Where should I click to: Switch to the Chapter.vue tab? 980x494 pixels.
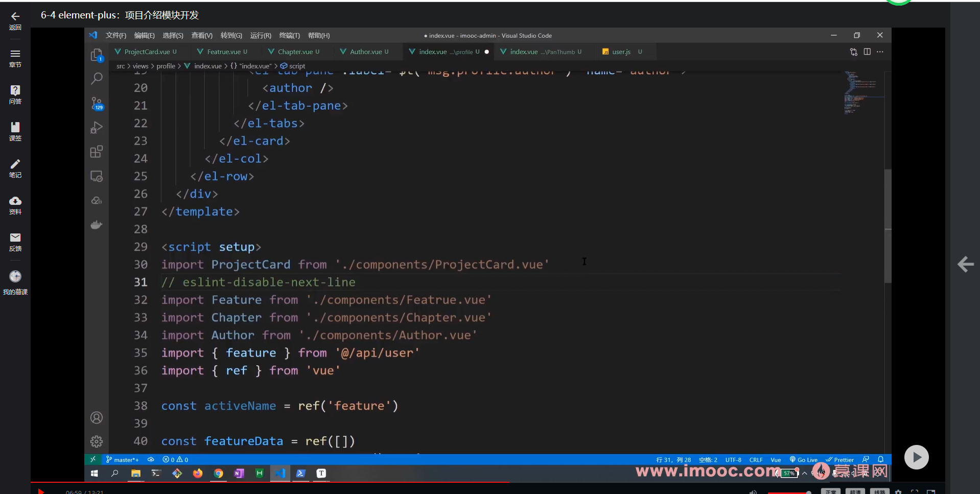(x=295, y=52)
